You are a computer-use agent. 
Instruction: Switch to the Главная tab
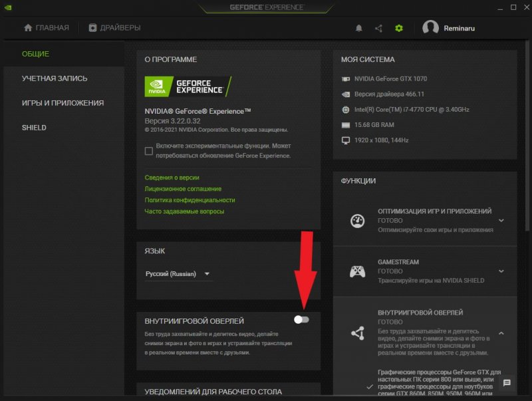coord(47,28)
